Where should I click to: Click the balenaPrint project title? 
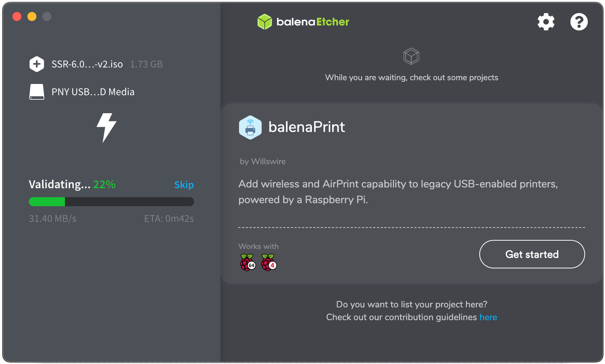(x=307, y=127)
